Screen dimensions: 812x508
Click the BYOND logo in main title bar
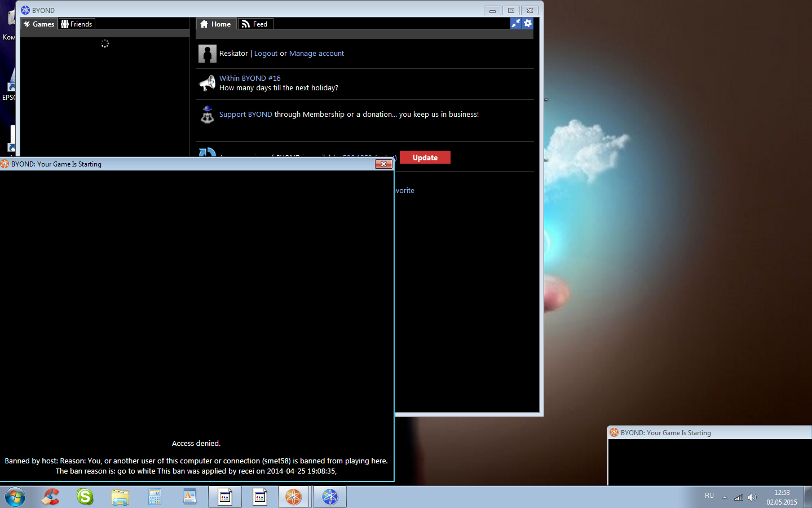(25, 10)
